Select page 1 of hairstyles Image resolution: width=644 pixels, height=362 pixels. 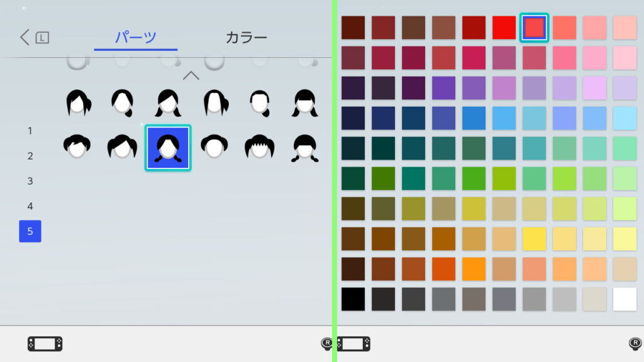(30, 131)
